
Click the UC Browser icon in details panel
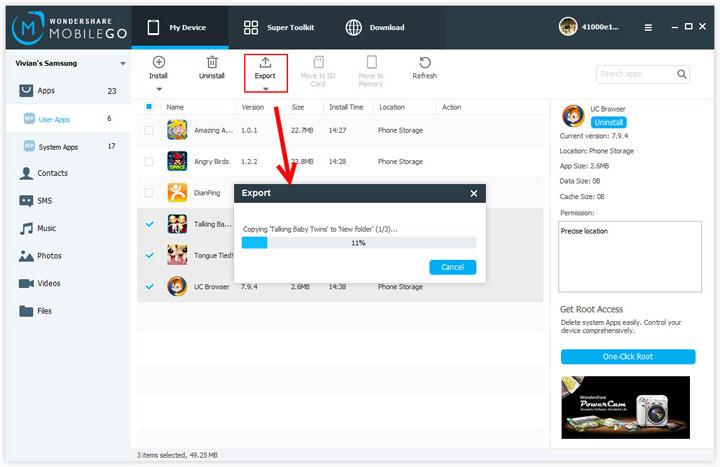click(573, 116)
